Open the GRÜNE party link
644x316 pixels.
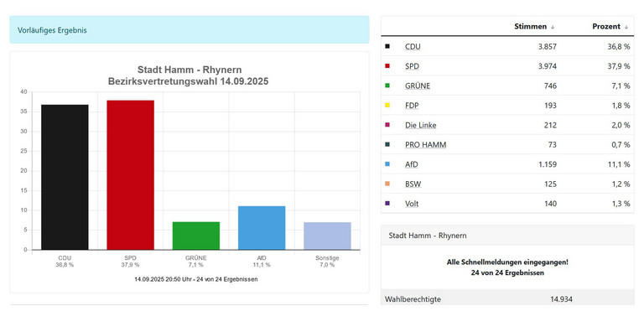(418, 86)
